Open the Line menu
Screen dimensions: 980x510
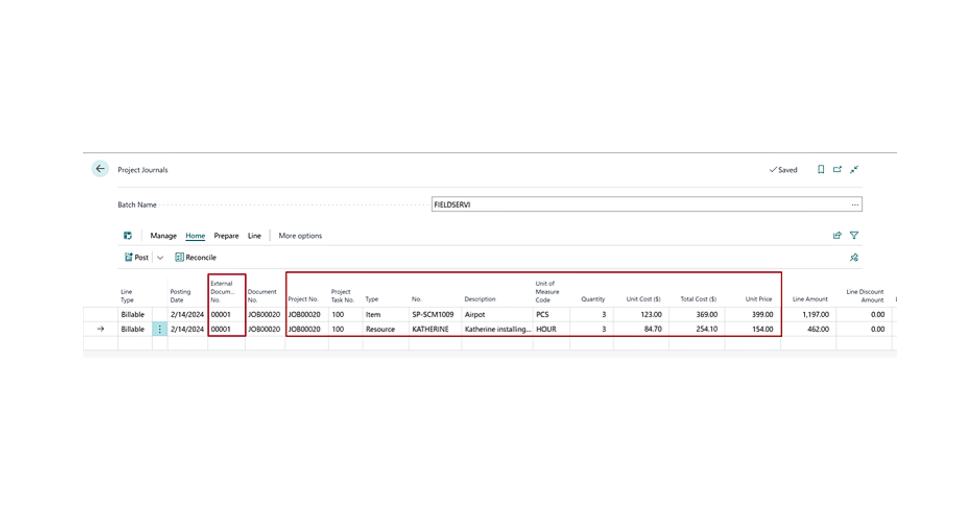pyautogui.click(x=254, y=236)
